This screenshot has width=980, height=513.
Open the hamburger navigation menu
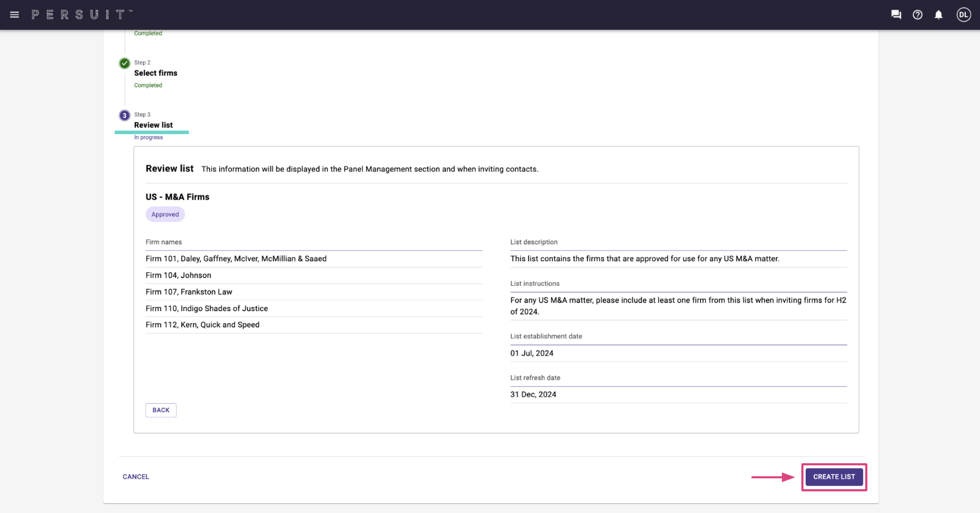(x=15, y=15)
